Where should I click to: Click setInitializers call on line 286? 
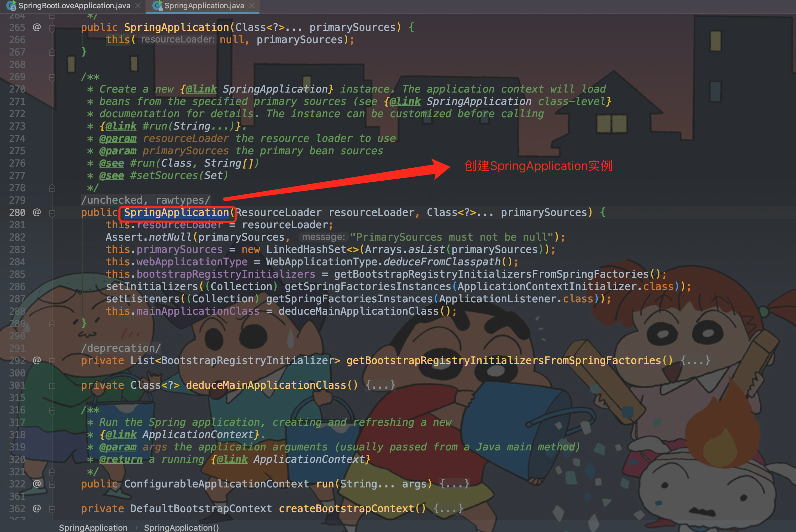click(x=152, y=286)
